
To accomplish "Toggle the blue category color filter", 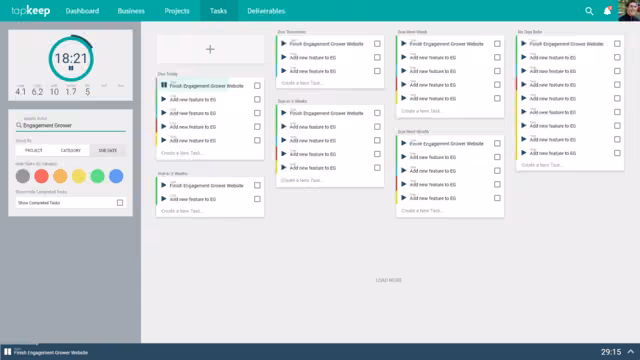I will pos(116,176).
